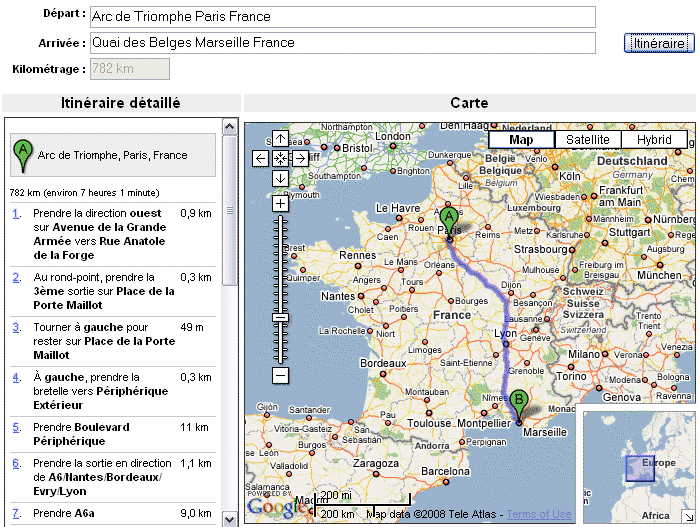Click 'Prendre A6a' step text

coord(64,513)
